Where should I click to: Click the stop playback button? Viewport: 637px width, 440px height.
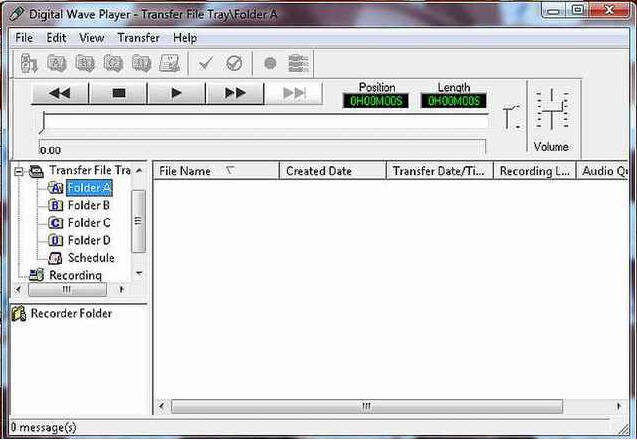click(x=119, y=93)
